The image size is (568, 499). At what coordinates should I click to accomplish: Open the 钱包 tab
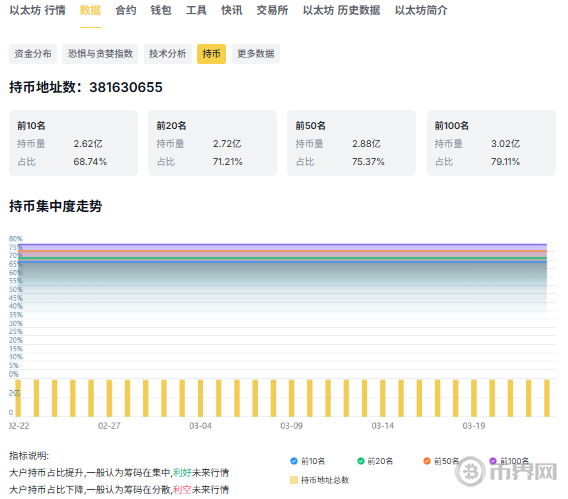point(161,10)
